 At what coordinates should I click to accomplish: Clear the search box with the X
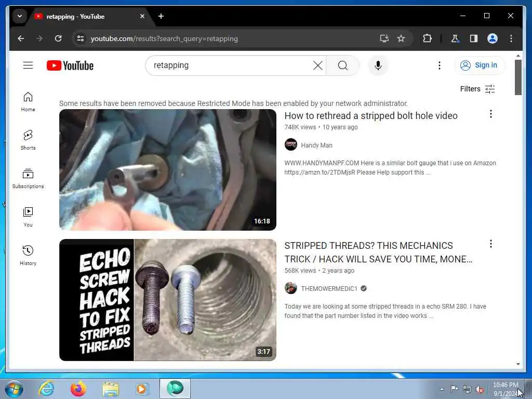317,65
